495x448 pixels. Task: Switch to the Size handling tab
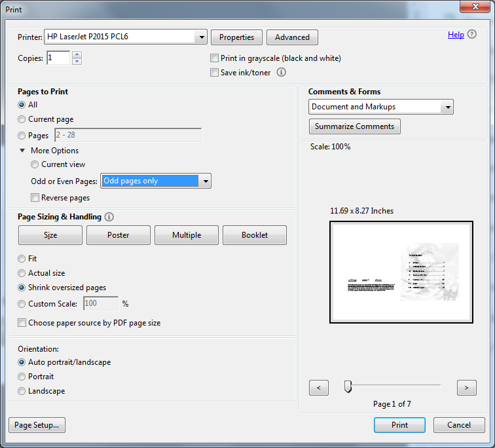(50, 235)
